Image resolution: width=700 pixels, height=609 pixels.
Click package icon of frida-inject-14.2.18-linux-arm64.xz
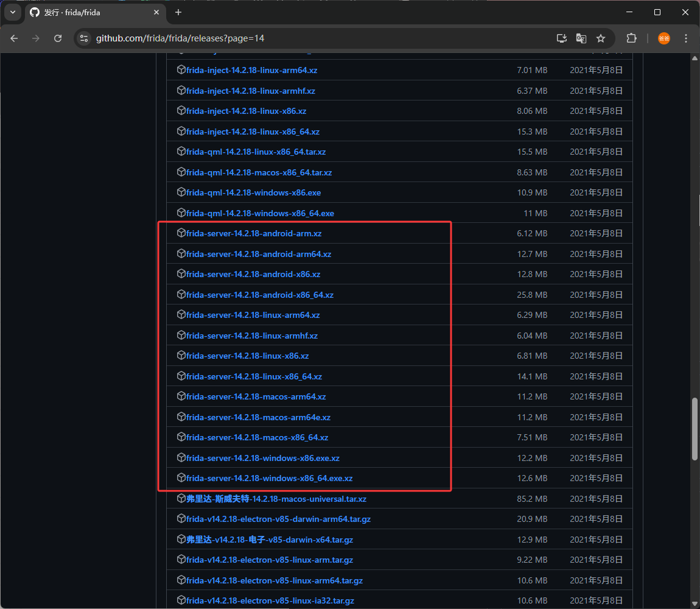pyautogui.click(x=181, y=69)
